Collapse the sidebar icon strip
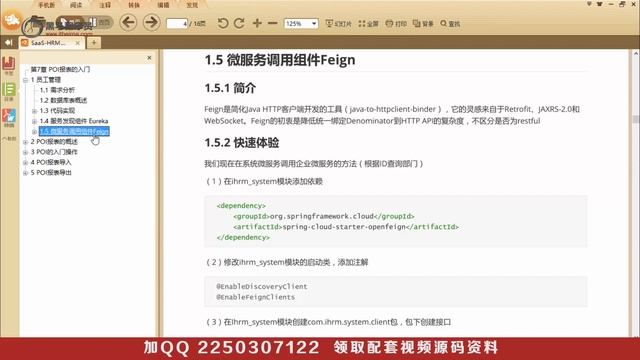This screenshot has width=640, height=360. tap(9, 139)
